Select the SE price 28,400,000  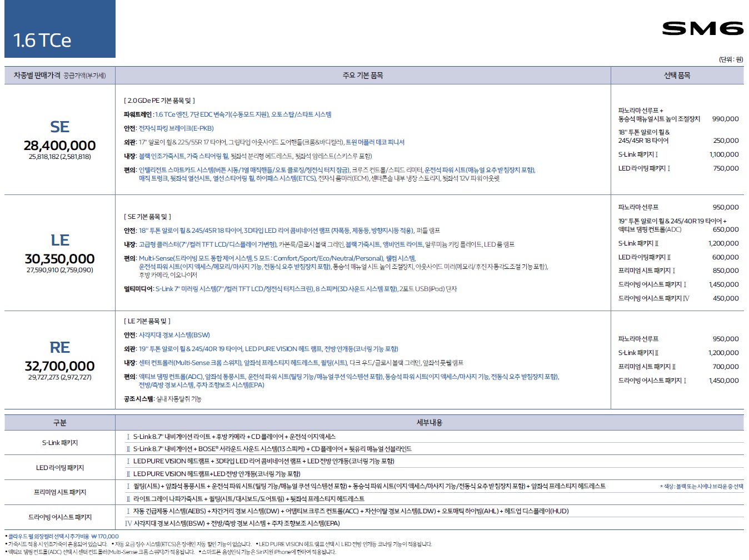[59, 145]
